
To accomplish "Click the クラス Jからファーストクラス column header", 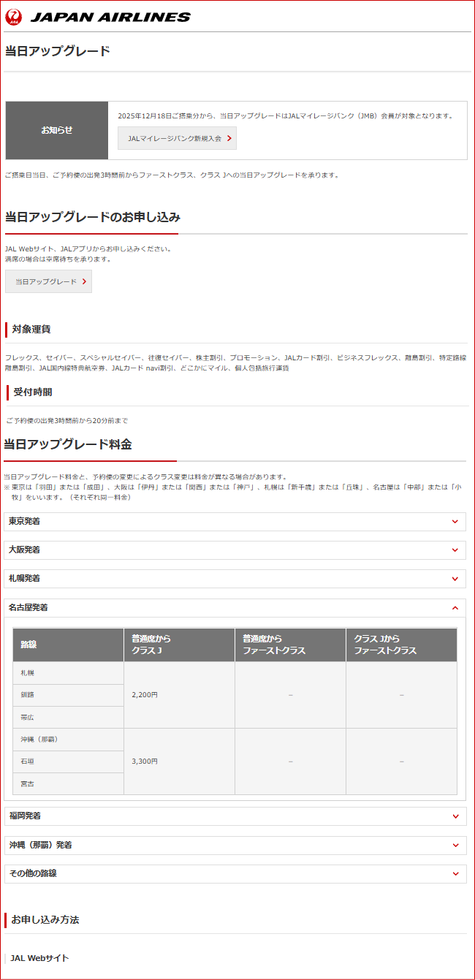I will tap(401, 645).
